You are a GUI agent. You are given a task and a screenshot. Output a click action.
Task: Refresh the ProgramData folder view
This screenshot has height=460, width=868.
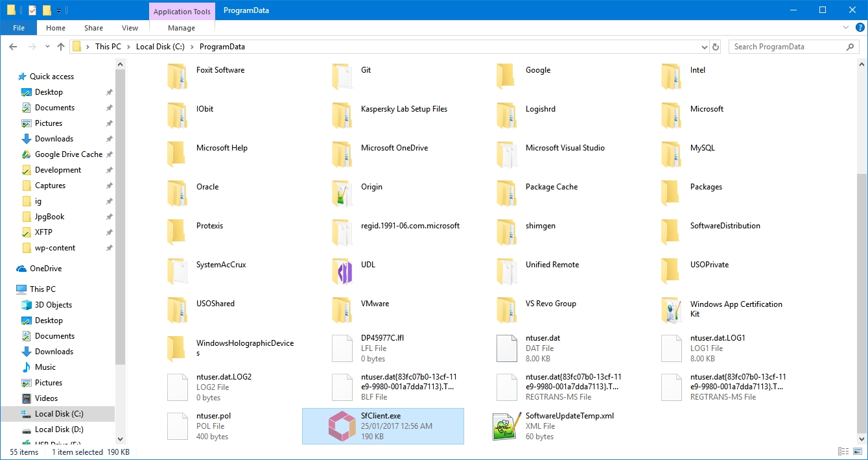(x=716, y=47)
